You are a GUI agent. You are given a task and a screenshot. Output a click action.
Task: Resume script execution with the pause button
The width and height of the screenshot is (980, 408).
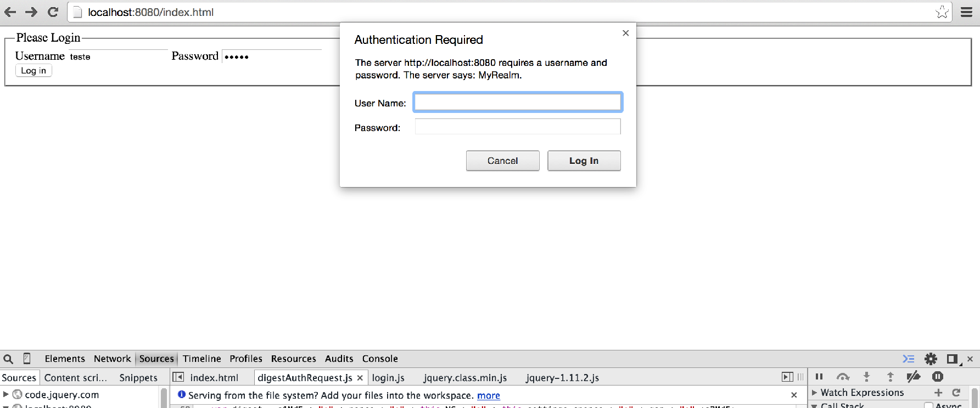tap(820, 377)
